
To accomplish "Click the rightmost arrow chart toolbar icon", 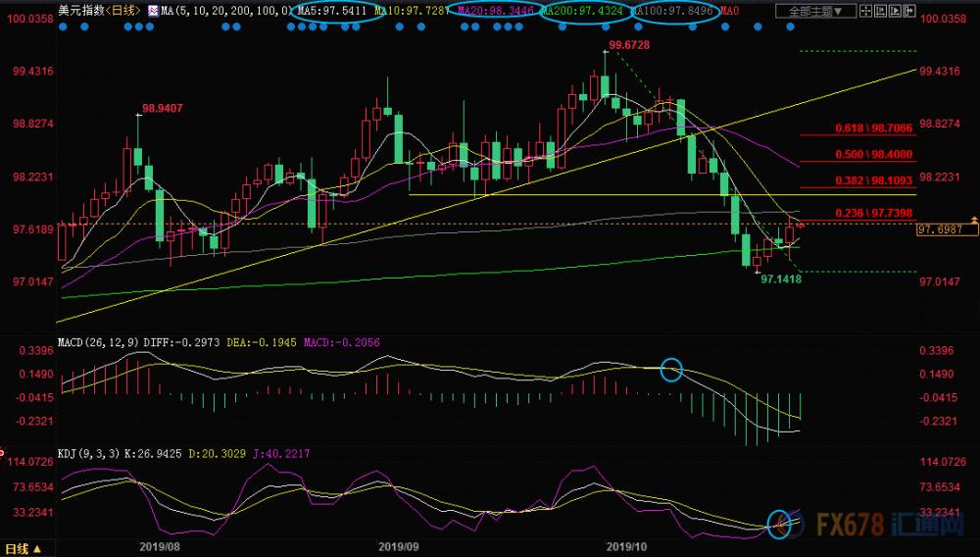I will click(x=909, y=11).
